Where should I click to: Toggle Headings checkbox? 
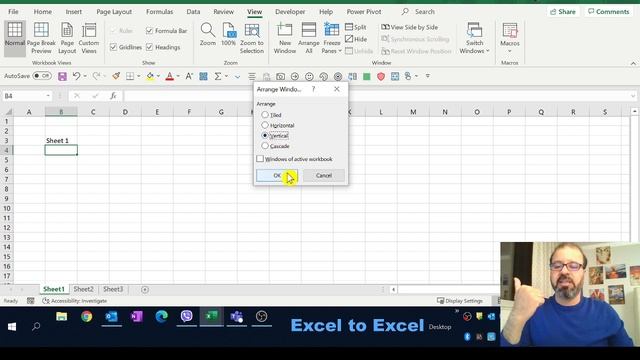[149, 47]
